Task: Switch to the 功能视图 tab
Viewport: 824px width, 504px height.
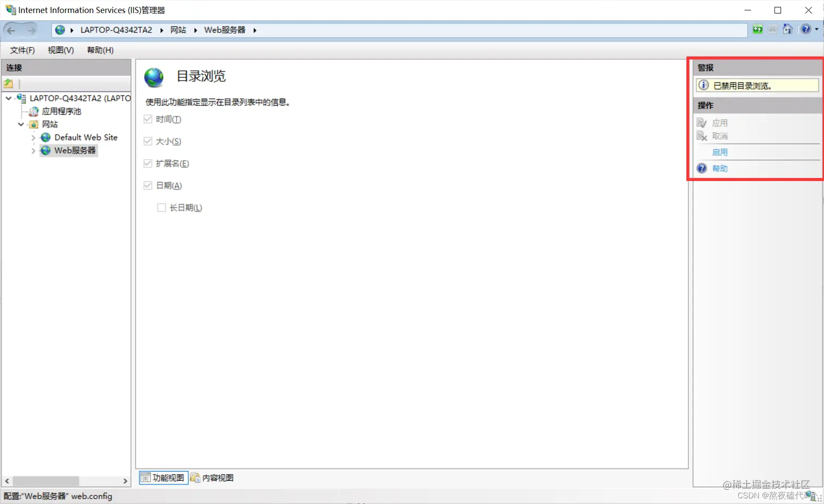Action: click(x=163, y=478)
